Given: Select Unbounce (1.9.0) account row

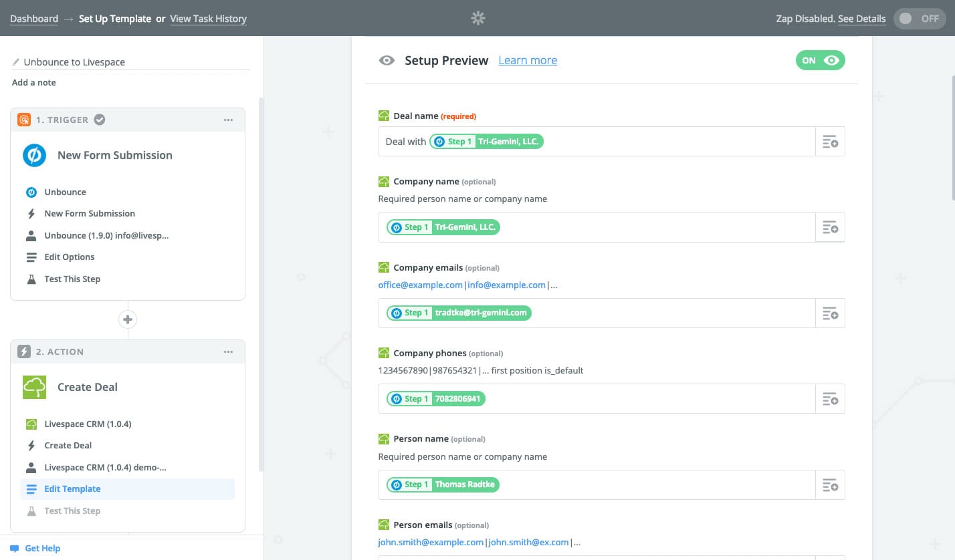Looking at the screenshot, I should pos(128,235).
